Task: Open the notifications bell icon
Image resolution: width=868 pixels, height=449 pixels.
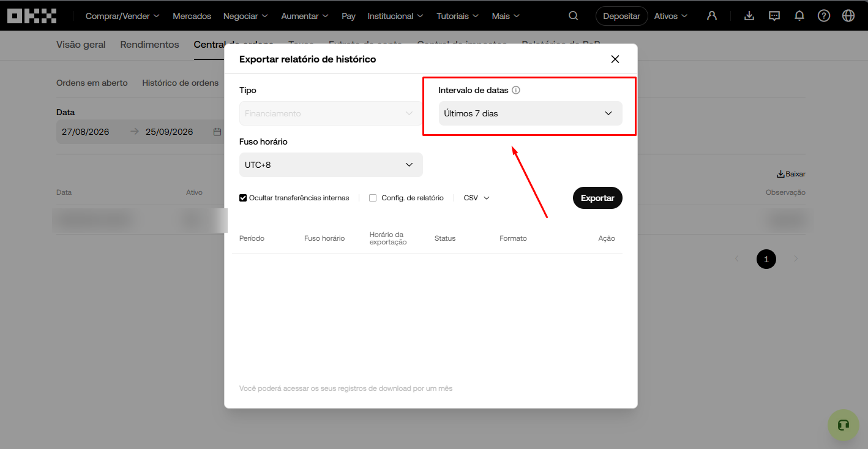Action: (799, 16)
